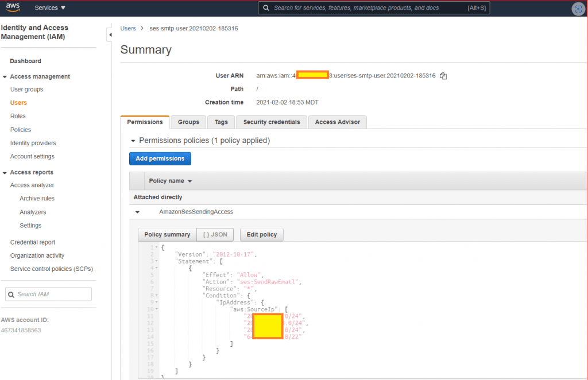This screenshot has width=588, height=380.
Task: Focus the Search IAM field
Action: coord(48,294)
